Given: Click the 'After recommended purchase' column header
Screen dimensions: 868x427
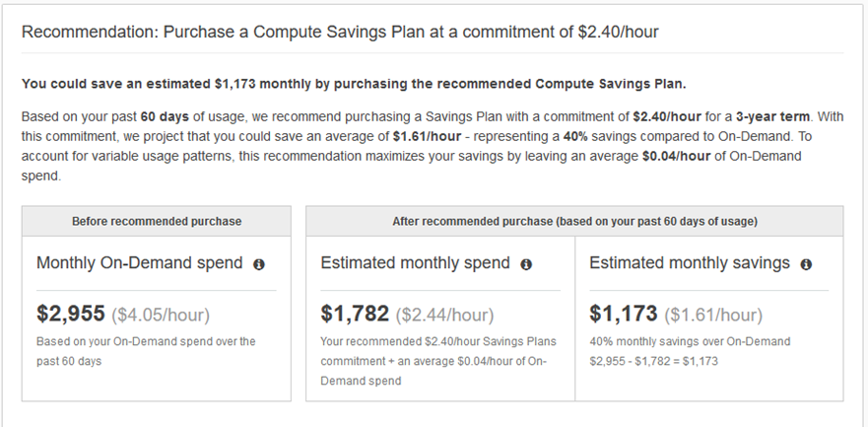Looking at the screenshot, I should 574,221.
